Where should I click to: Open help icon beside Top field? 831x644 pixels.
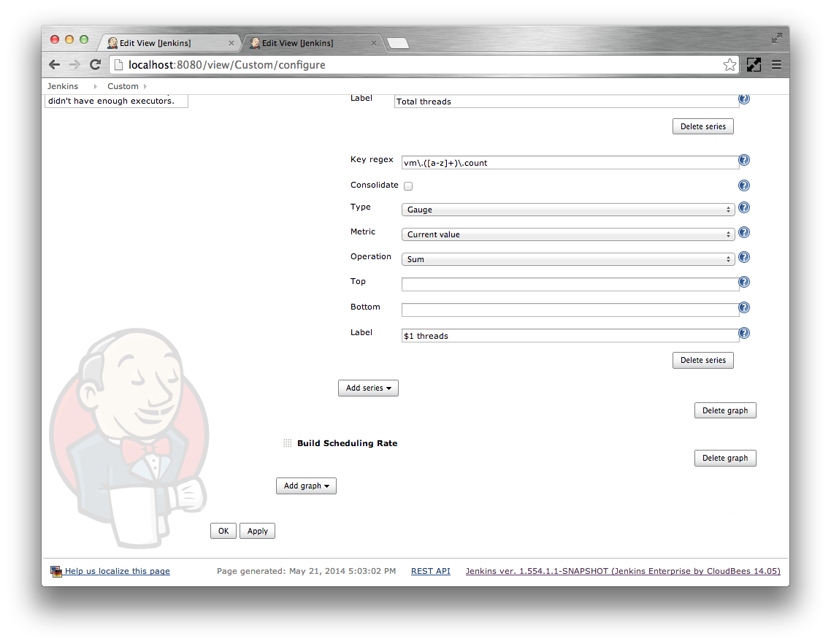click(x=744, y=282)
